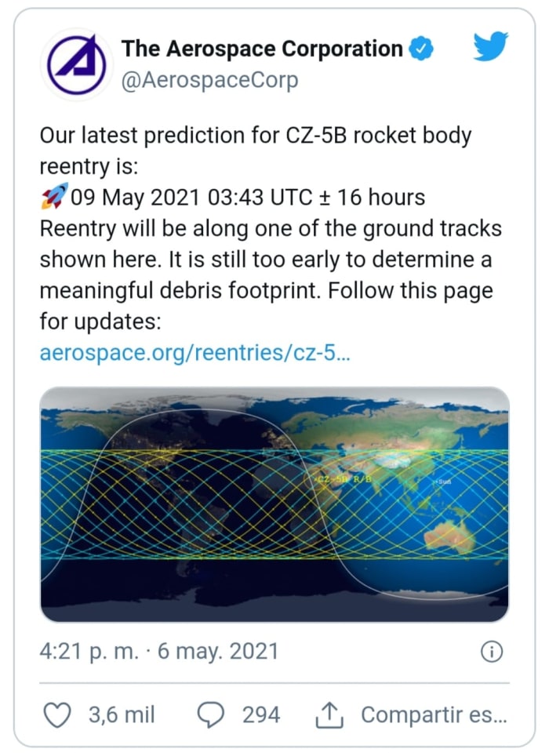Click the Sun marker on the map
Image resolution: width=549 pixels, height=756 pixels.
point(442,481)
